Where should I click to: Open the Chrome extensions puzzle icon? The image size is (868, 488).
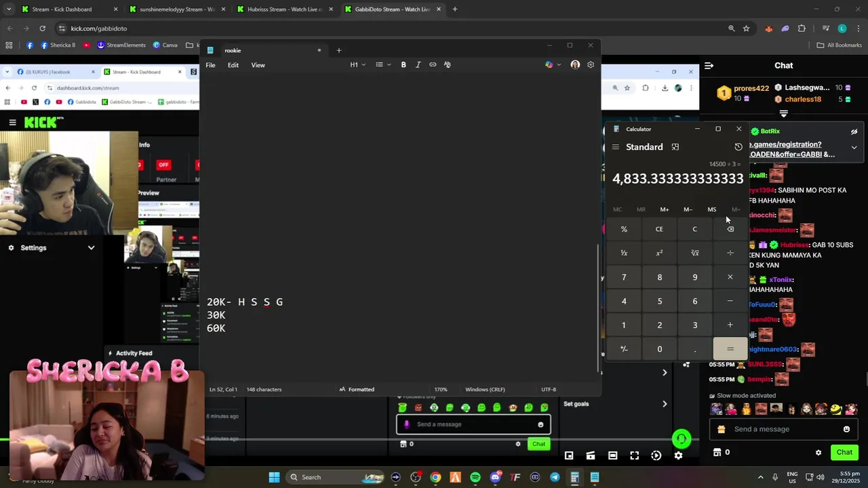[x=802, y=28]
